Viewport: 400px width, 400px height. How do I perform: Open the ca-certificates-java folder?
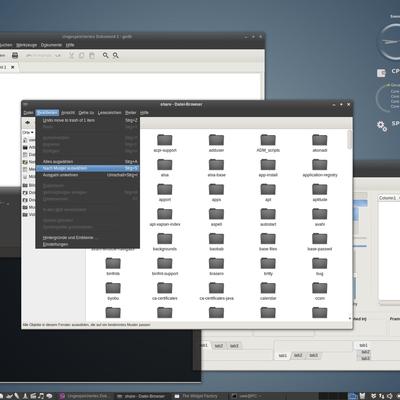coord(216,291)
